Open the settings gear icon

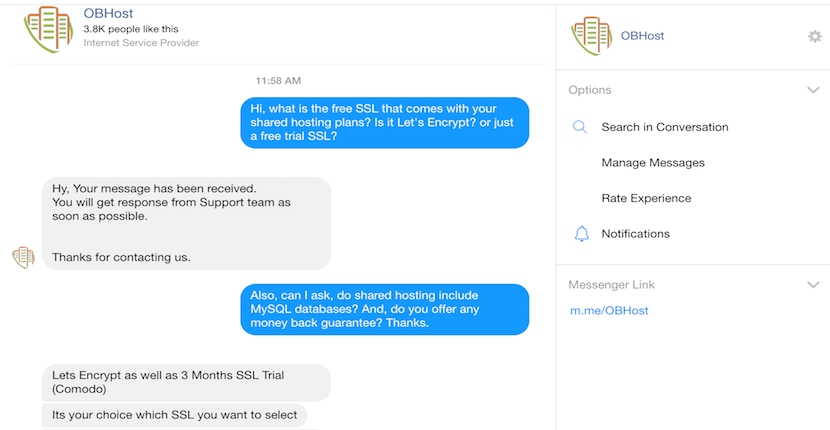coord(815,36)
